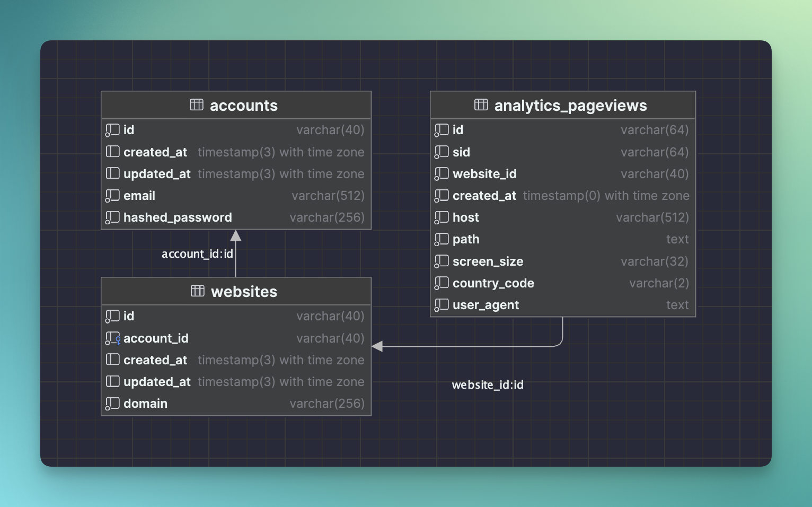Viewport: 812px width, 507px height.
Task: Click the text type of user_agent
Action: [677, 305]
